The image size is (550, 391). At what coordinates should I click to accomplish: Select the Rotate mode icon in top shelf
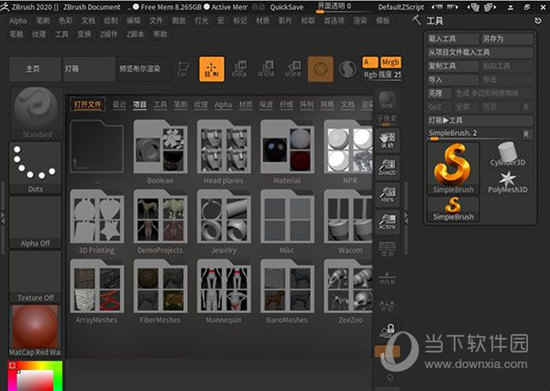pyautogui.click(x=293, y=69)
